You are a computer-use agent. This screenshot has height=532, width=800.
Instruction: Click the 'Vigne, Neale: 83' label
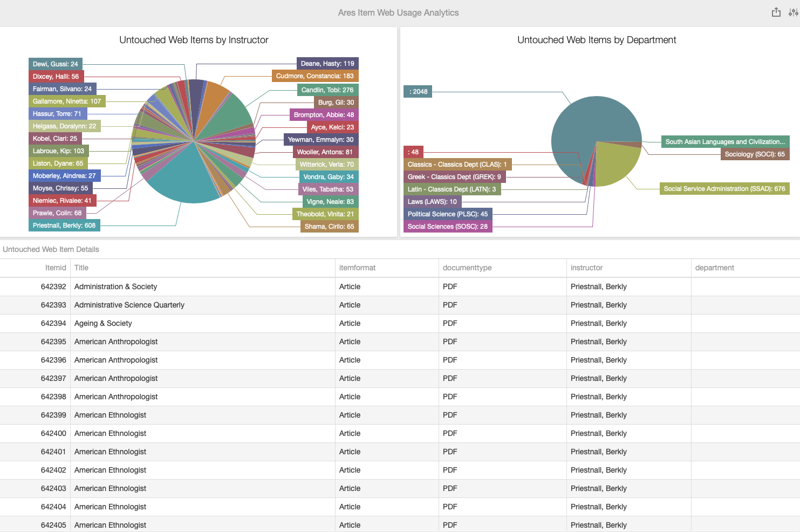point(329,201)
